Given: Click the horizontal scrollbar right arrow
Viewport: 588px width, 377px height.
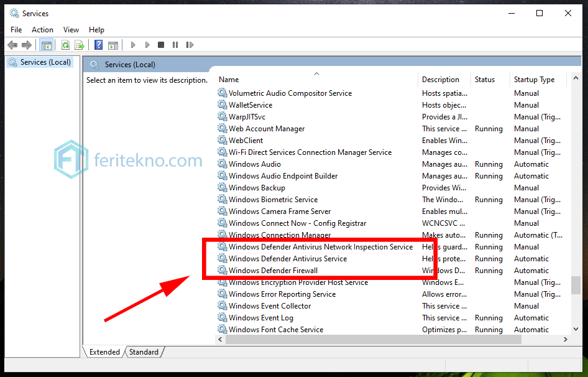Looking at the screenshot, I should 565,339.
